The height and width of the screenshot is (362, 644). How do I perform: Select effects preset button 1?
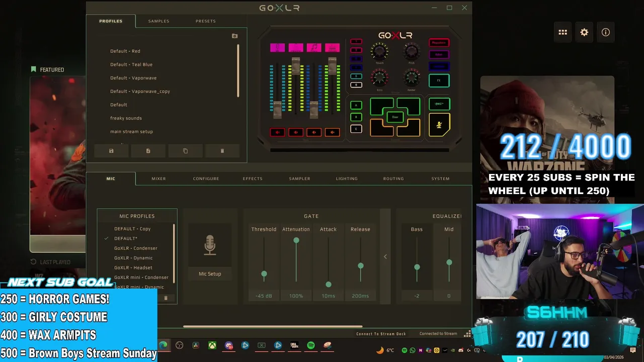pos(356,42)
